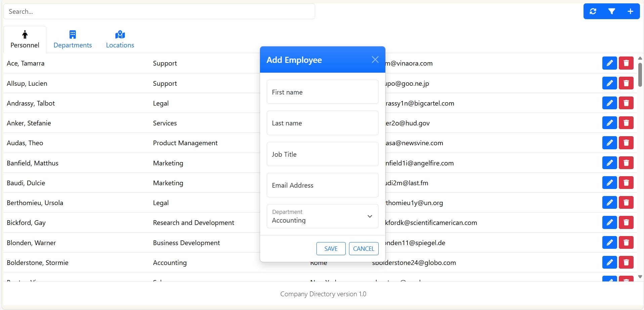The width and height of the screenshot is (644, 310).
Task: Click the down arrow on the scrollbar
Action: tap(640, 276)
